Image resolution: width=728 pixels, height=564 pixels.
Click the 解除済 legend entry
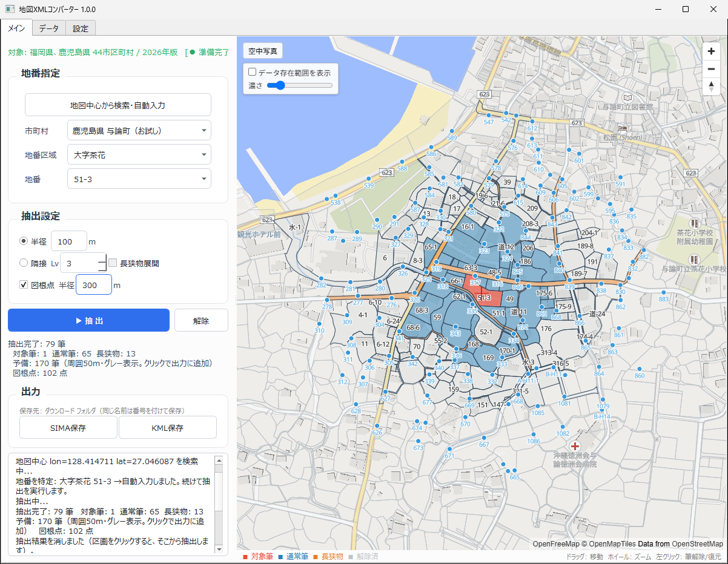click(x=363, y=557)
